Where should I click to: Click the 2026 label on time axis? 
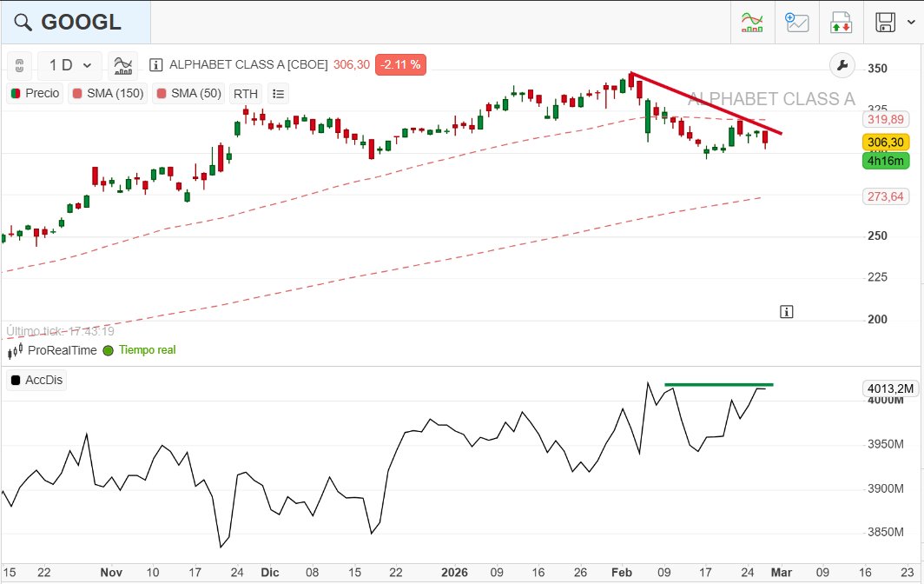click(x=454, y=572)
